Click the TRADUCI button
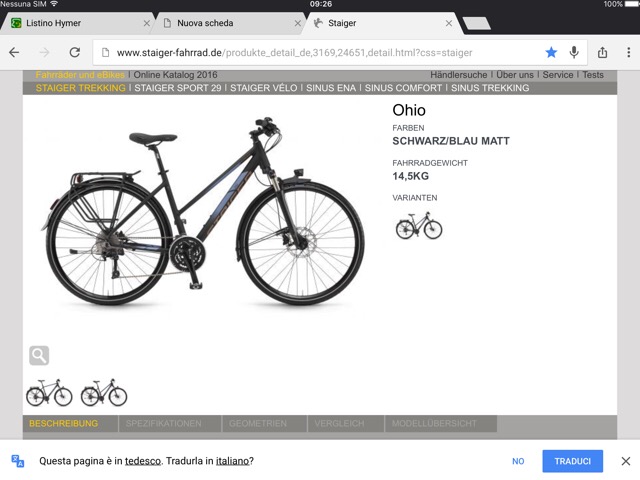Image resolution: width=640 pixels, height=480 pixels. click(x=572, y=461)
